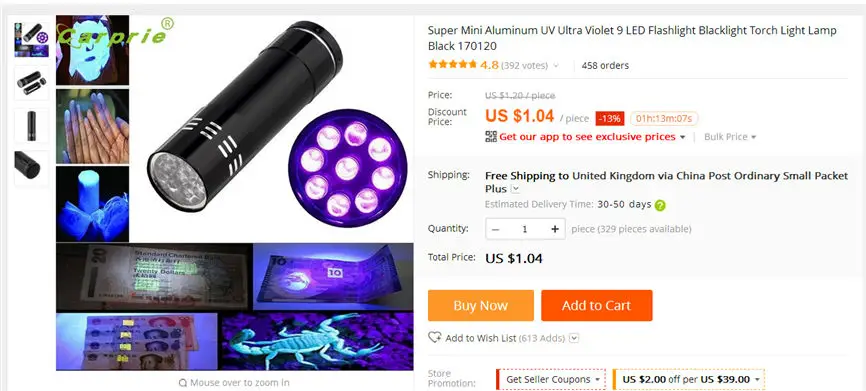866x391 pixels.
Task: Open the Bulk Price dropdown
Action: (x=730, y=136)
